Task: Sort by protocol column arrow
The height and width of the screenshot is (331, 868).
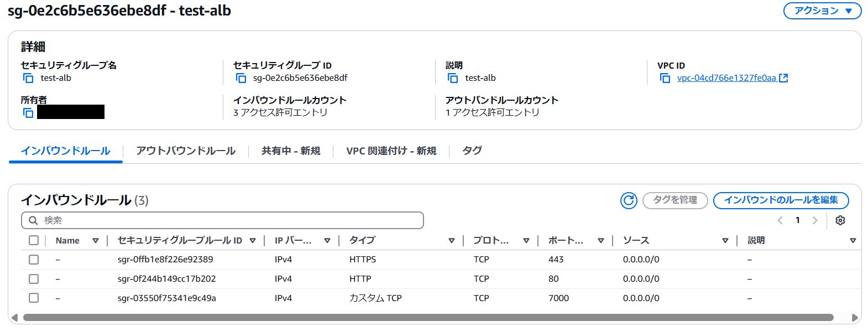Action: pyautogui.click(x=526, y=241)
